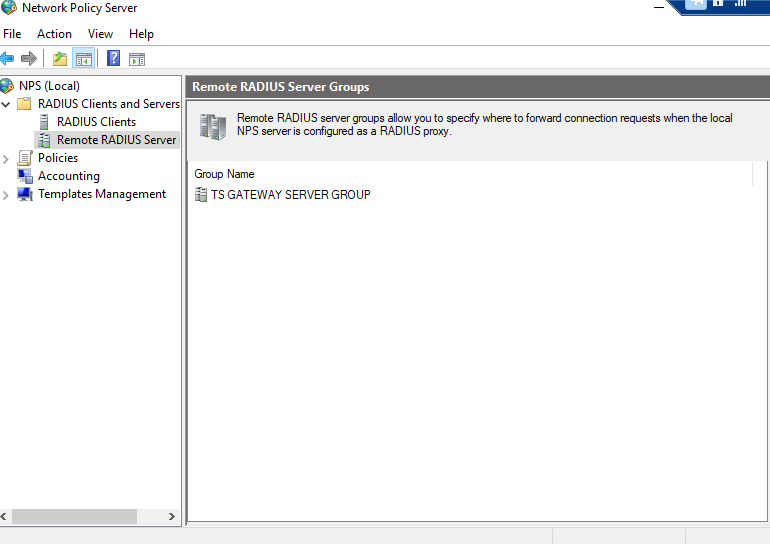Click the Policies scroll icon
Viewport: 770px width, 544px height.
pos(25,158)
